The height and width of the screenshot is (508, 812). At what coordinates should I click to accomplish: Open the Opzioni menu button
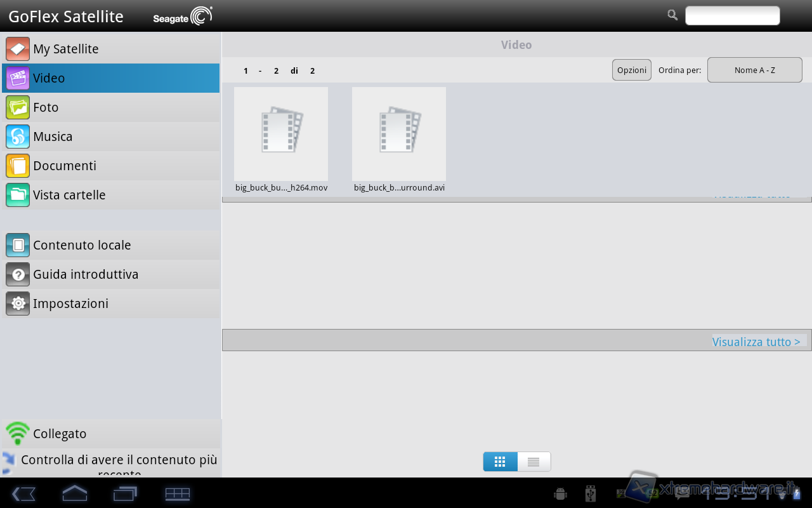point(631,70)
